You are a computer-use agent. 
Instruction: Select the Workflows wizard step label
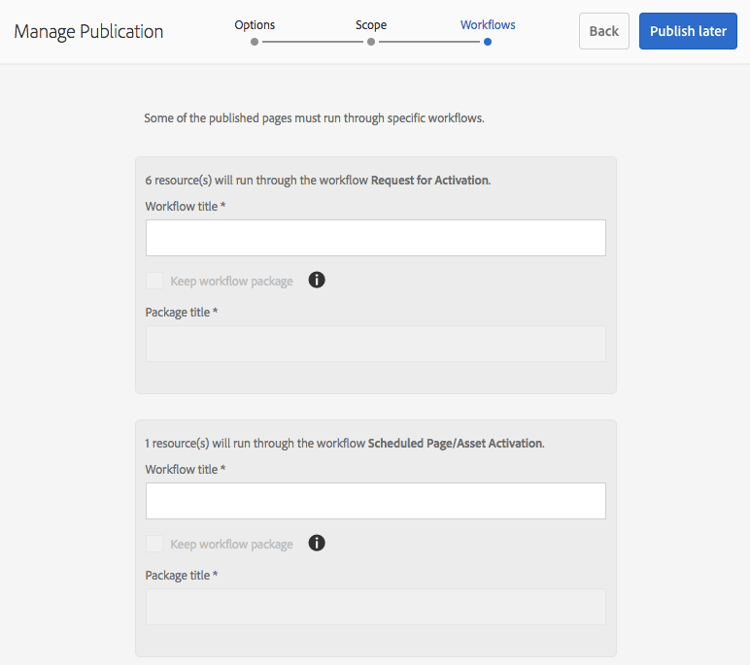[487, 25]
